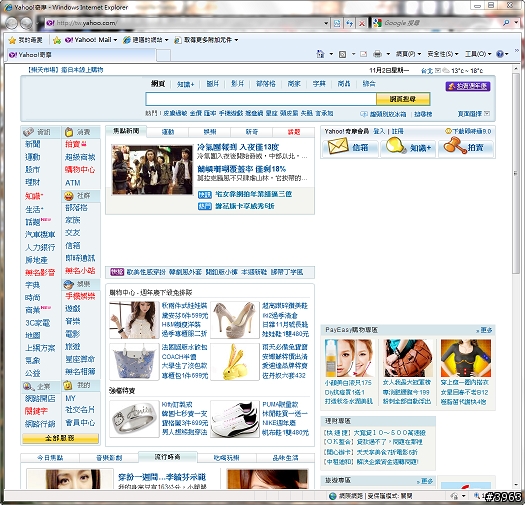The image size is (525, 505).
Task: Click in the Google search box
Action: point(441,23)
